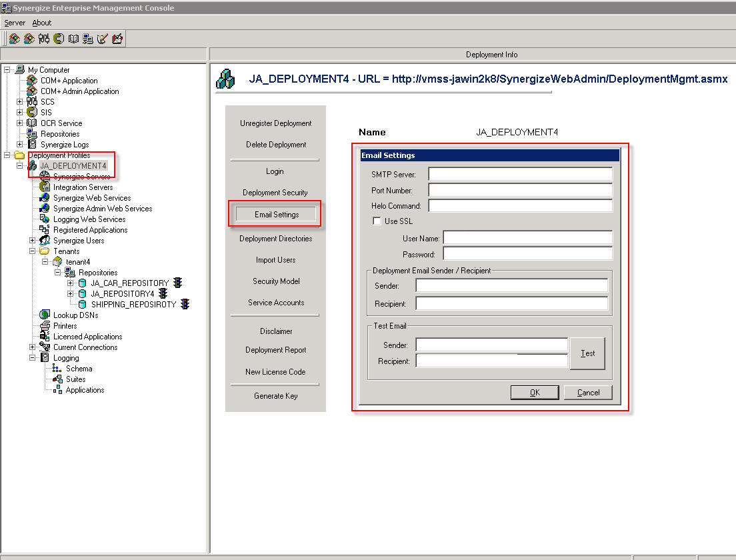Collapse the Deployment Profiles folder
The height and width of the screenshot is (560, 736).
pos(7,155)
